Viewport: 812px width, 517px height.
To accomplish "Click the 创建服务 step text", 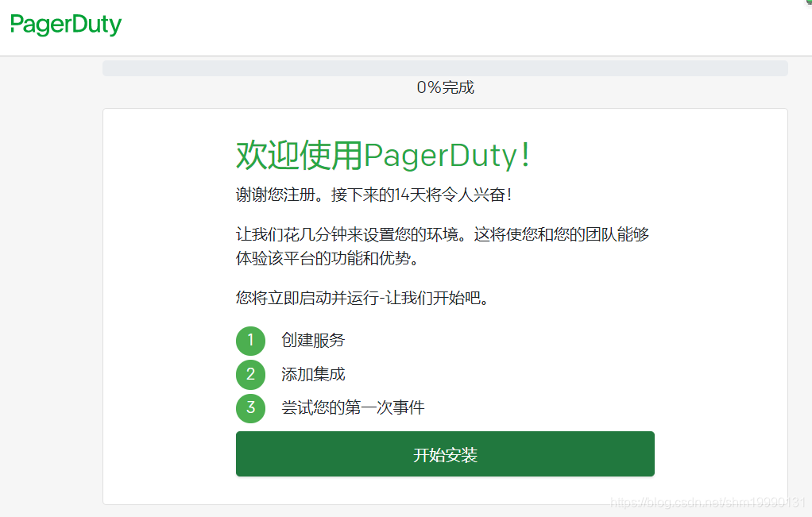I will [x=313, y=340].
